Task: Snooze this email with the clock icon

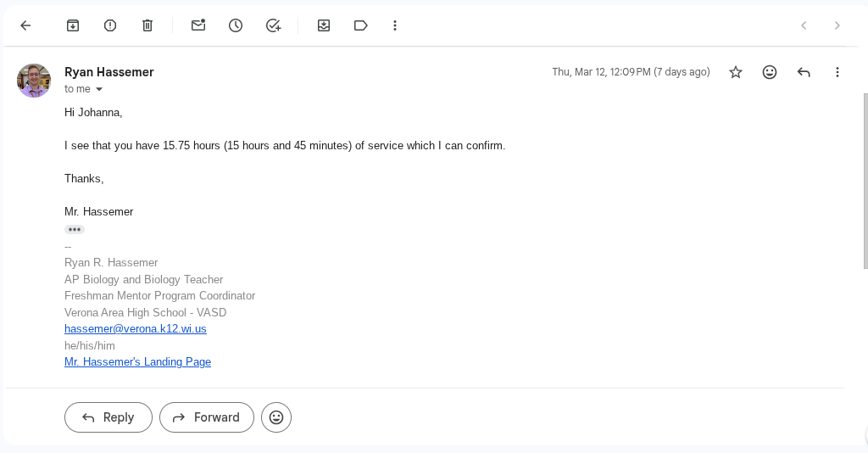Action: click(x=236, y=25)
